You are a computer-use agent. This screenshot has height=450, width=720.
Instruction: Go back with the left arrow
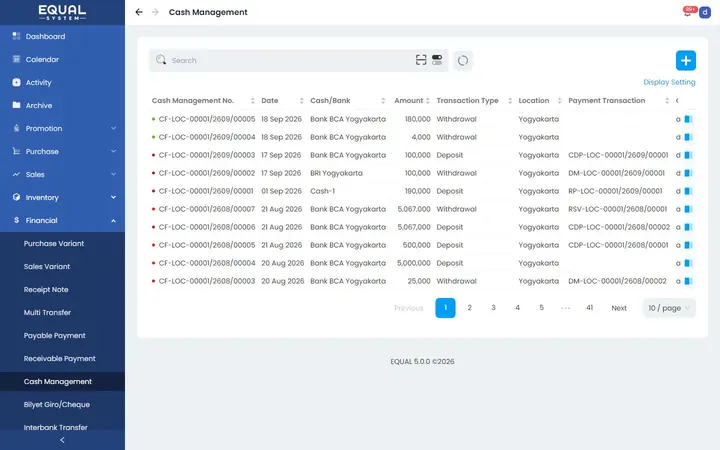point(139,12)
